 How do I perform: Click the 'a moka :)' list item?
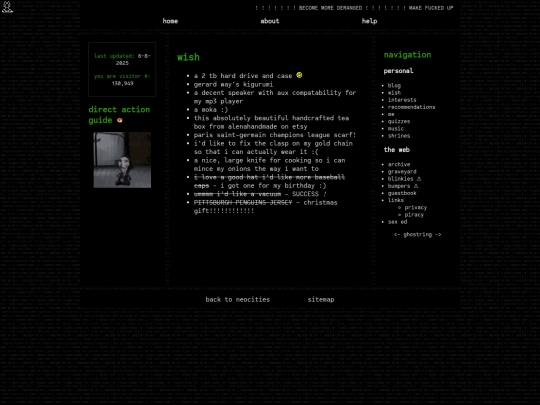coord(211,110)
